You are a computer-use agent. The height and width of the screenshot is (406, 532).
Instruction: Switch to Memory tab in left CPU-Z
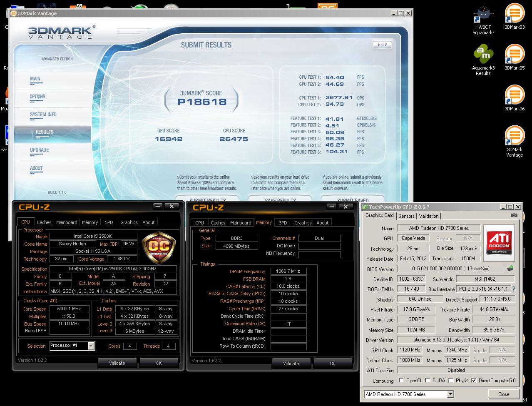point(90,222)
